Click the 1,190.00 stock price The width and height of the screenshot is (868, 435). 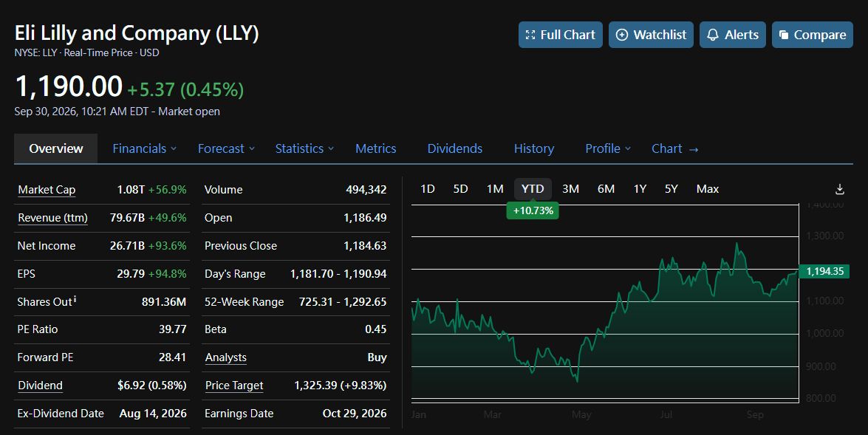point(69,87)
